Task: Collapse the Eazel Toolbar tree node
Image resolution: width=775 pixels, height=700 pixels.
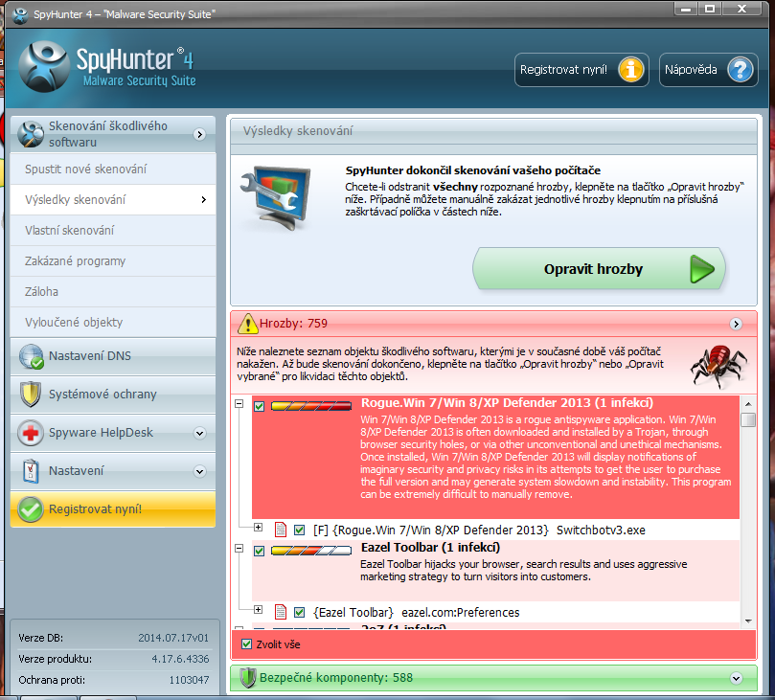Action: click(239, 549)
